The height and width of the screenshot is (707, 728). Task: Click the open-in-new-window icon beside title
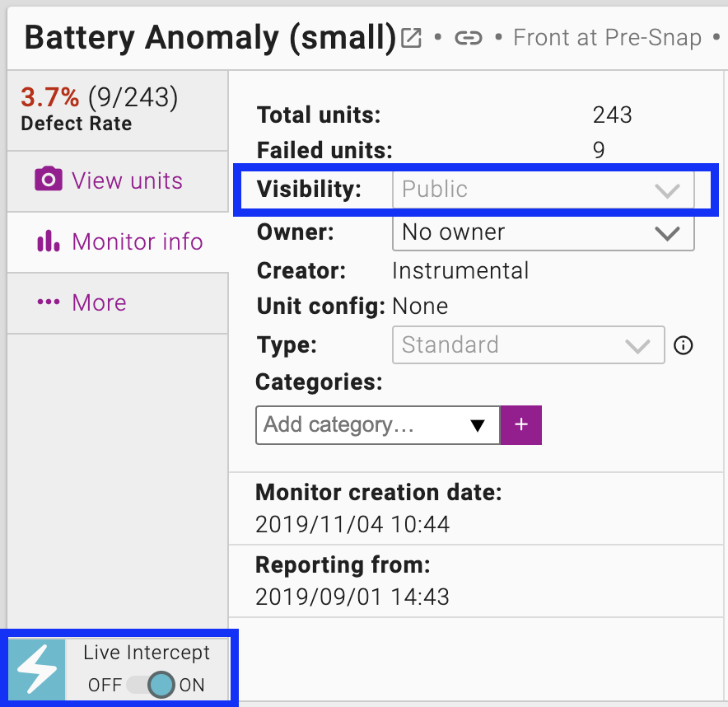click(411, 38)
